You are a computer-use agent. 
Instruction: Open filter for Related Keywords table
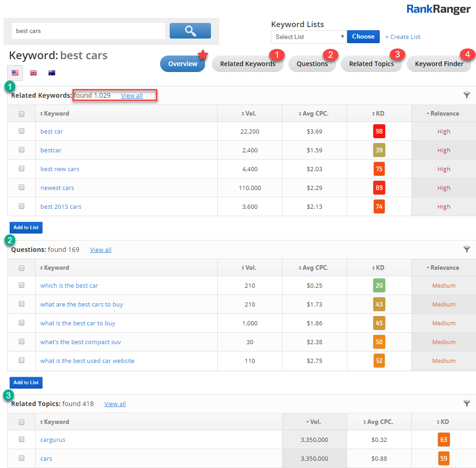tap(467, 95)
